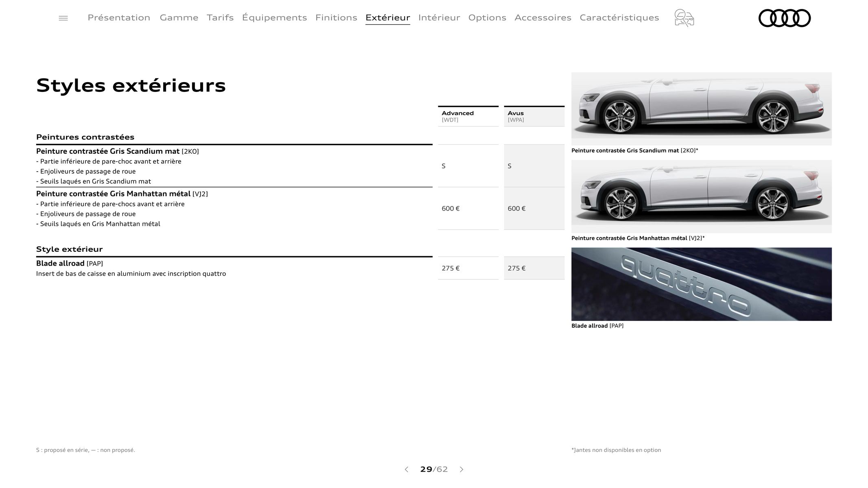The width and height of the screenshot is (868, 488).
Task: Open the Caractéristiques tab
Action: click(619, 17)
